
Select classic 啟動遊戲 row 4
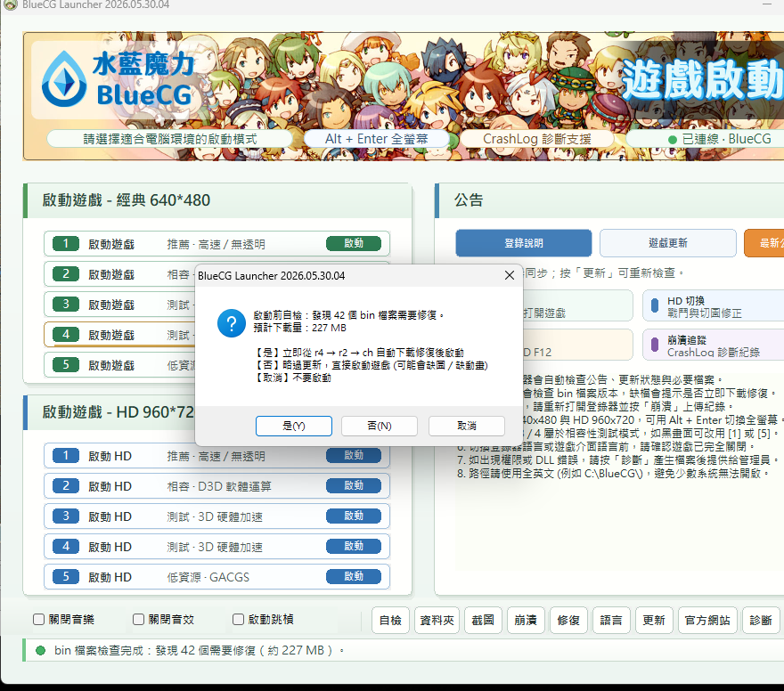coord(119,335)
